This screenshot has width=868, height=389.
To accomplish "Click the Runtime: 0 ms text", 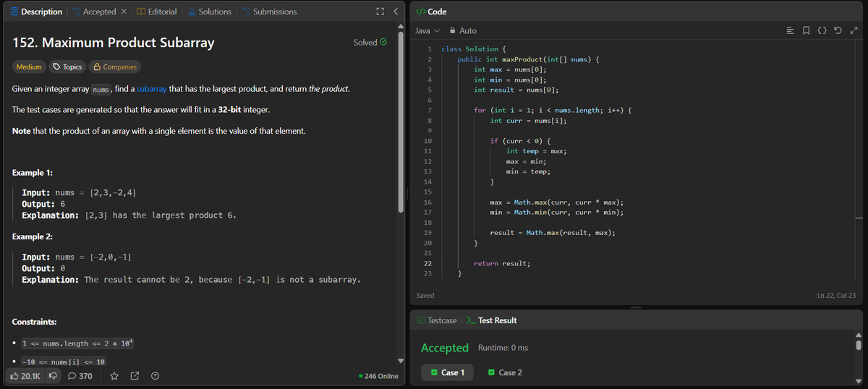I will [503, 348].
